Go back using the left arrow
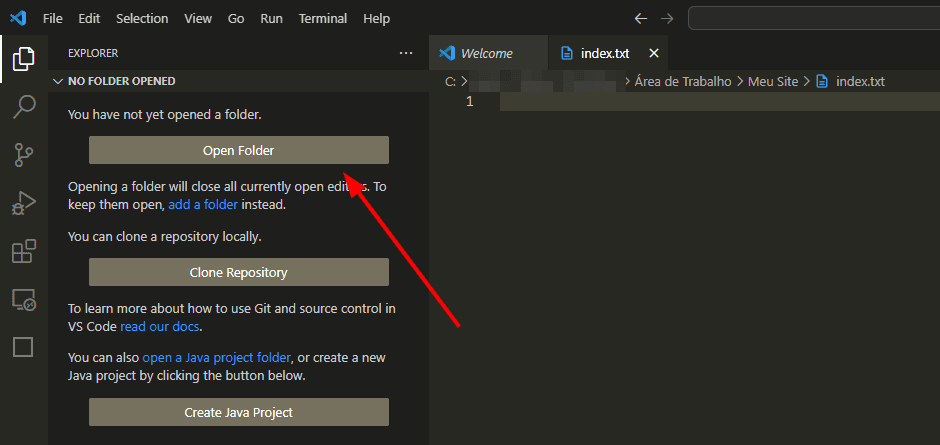Image resolution: width=940 pixels, height=445 pixels. point(641,19)
